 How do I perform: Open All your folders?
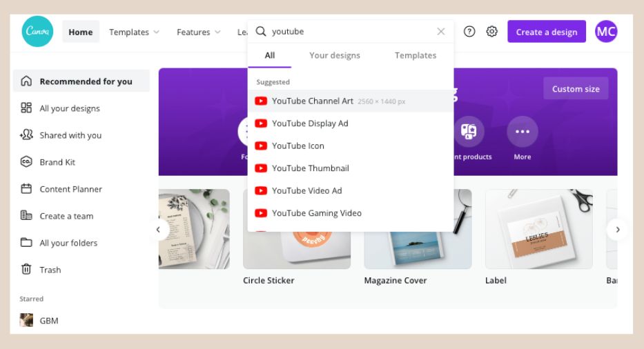click(68, 243)
